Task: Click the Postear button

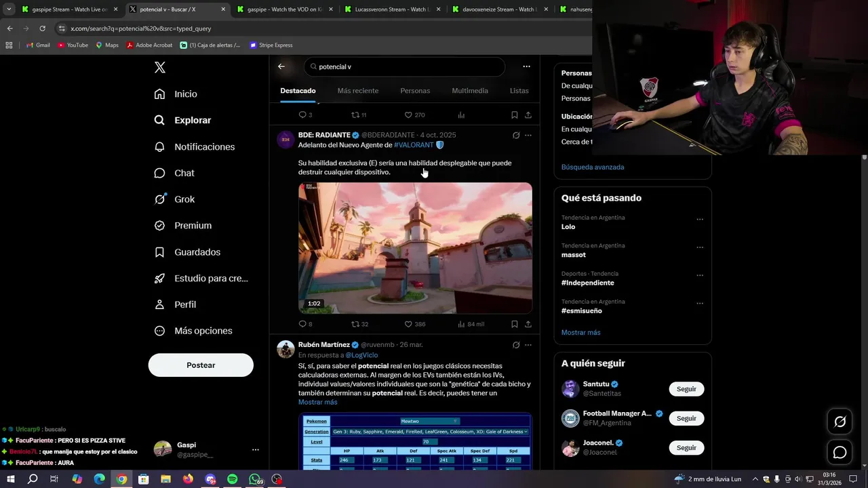Action: (201, 365)
